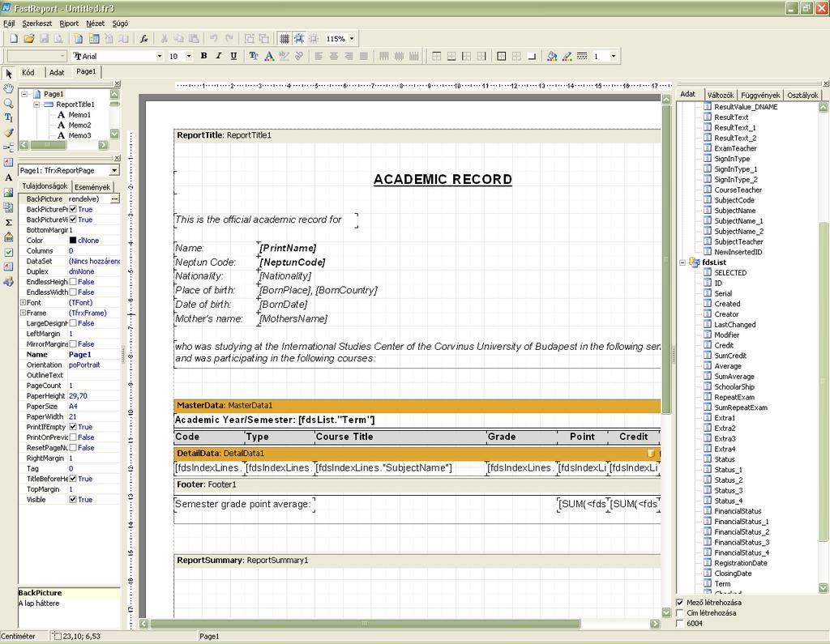Check the EndlessHeight False checkbox
This screenshot has height=644, width=830.
point(73,282)
